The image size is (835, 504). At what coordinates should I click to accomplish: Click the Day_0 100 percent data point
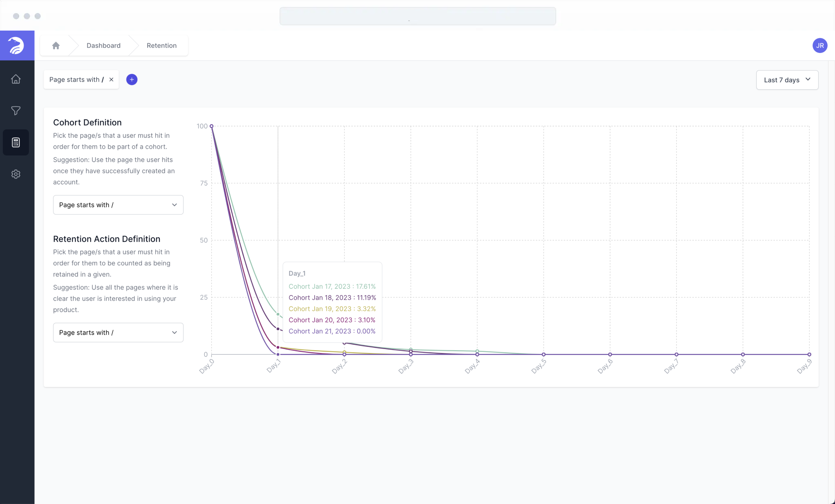point(212,126)
